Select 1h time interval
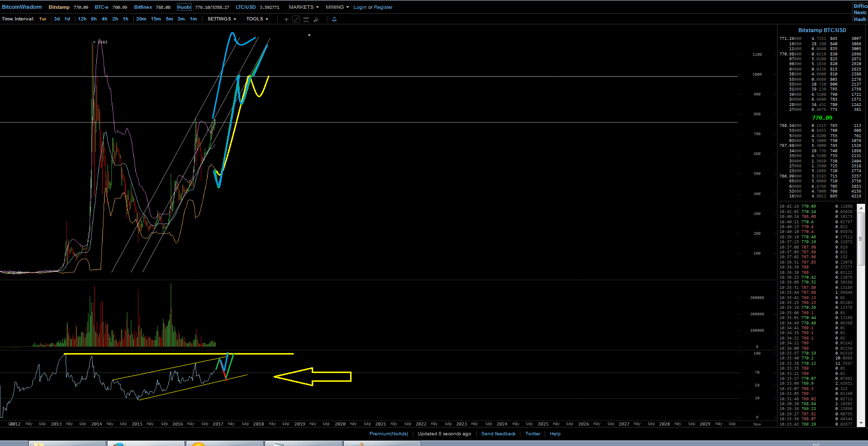868x446 pixels. pos(125,19)
